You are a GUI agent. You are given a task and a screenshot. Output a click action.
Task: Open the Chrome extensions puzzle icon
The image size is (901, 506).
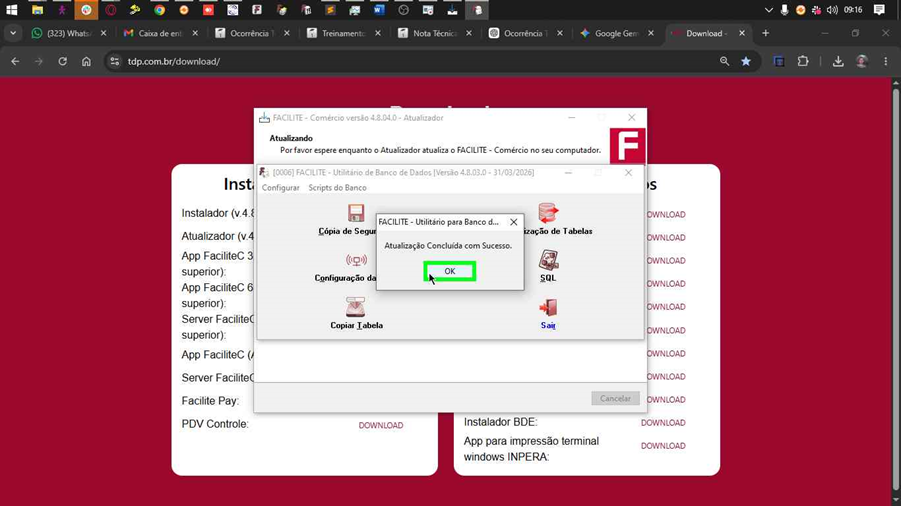(803, 61)
